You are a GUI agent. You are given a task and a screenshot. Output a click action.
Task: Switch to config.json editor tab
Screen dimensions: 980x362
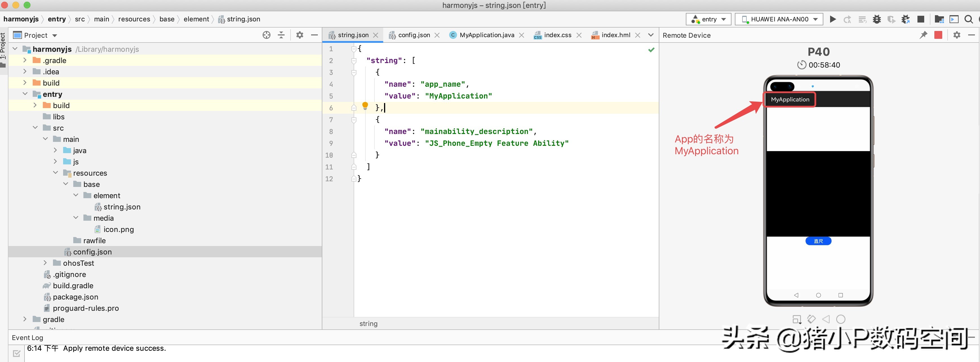tap(414, 35)
